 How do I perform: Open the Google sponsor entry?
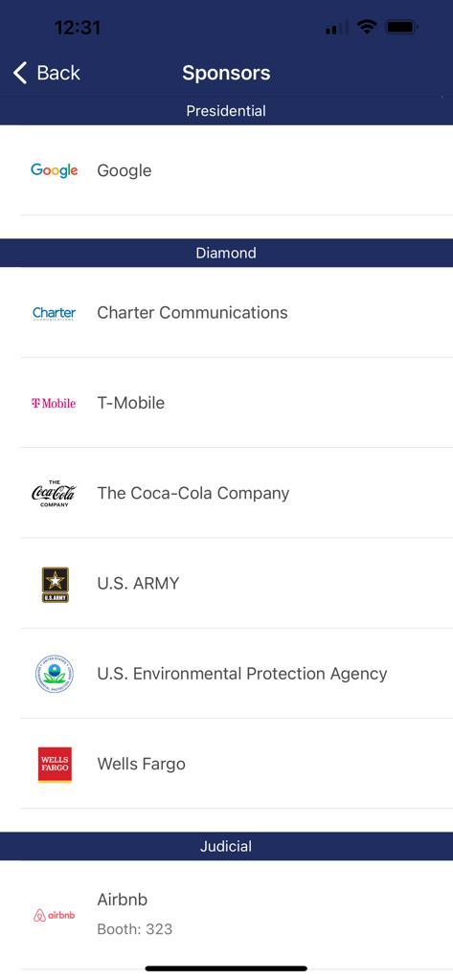[226, 170]
